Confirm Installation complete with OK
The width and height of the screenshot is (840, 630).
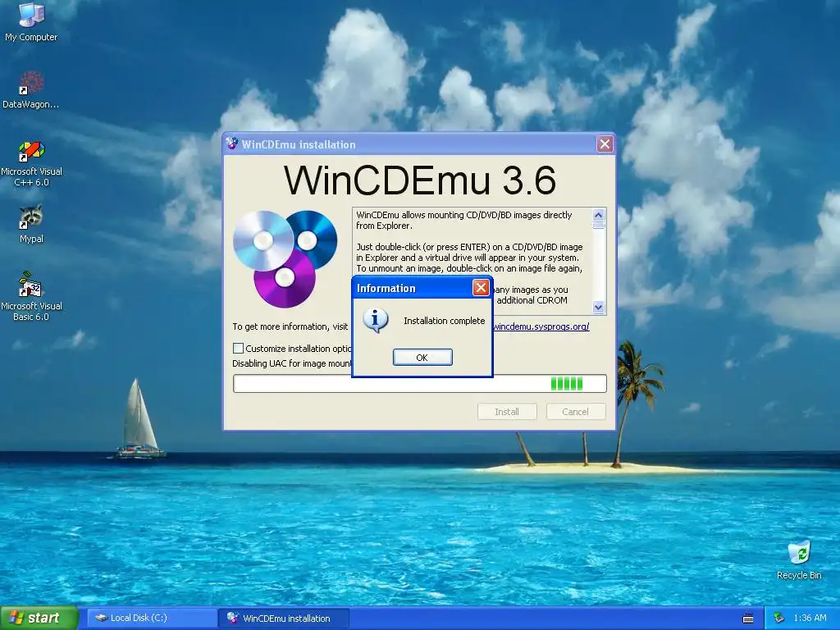[422, 358]
